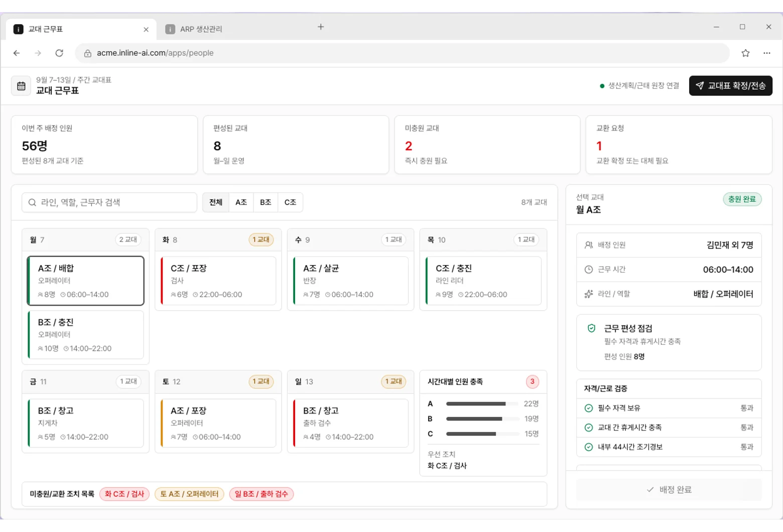Select the C조 filter tab

tap(290, 202)
